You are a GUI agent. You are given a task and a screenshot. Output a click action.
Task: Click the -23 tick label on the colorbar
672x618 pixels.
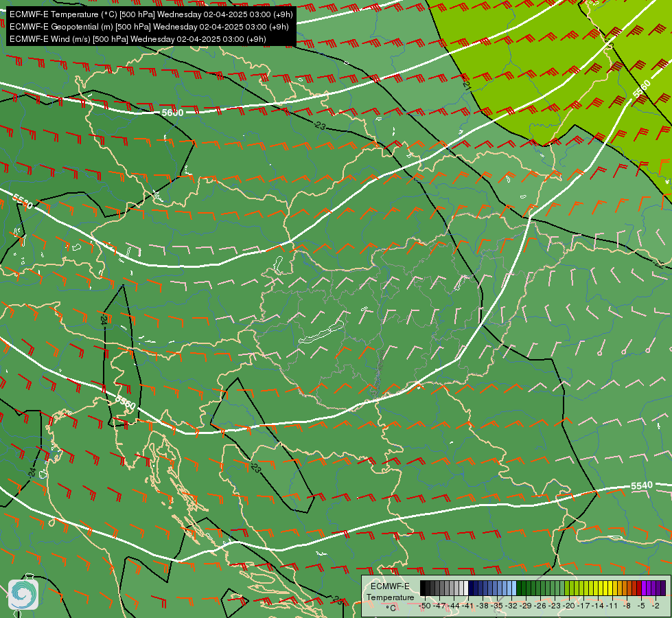click(x=555, y=606)
